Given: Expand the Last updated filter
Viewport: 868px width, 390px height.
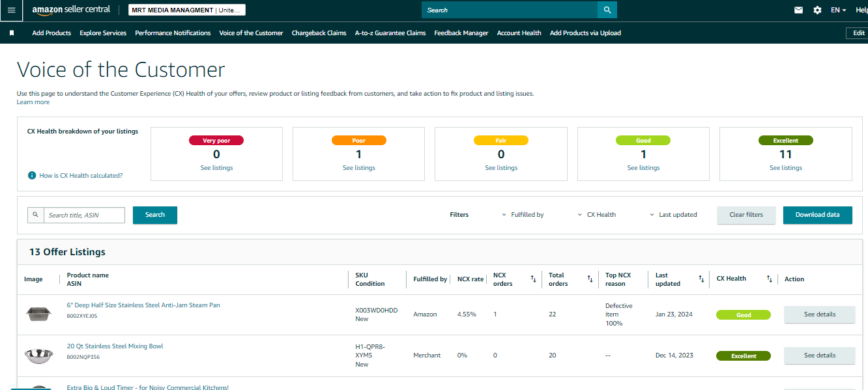Looking at the screenshot, I should [673, 215].
